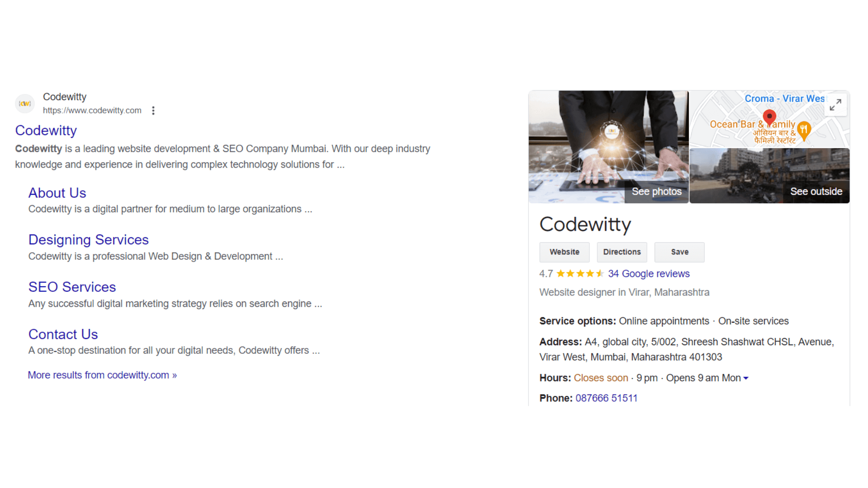868x488 pixels.
Task: Click the Website button for Codewitty
Action: coord(564,251)
